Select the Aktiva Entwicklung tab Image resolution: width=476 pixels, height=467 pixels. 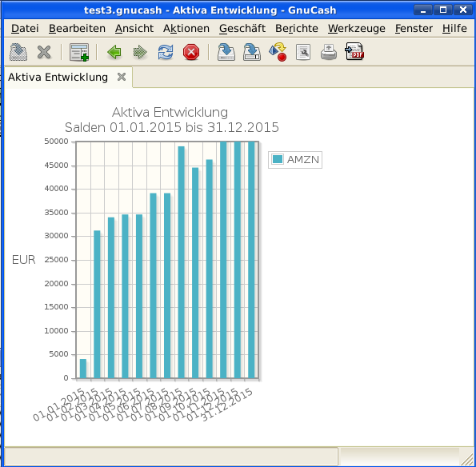coord(58,78)
